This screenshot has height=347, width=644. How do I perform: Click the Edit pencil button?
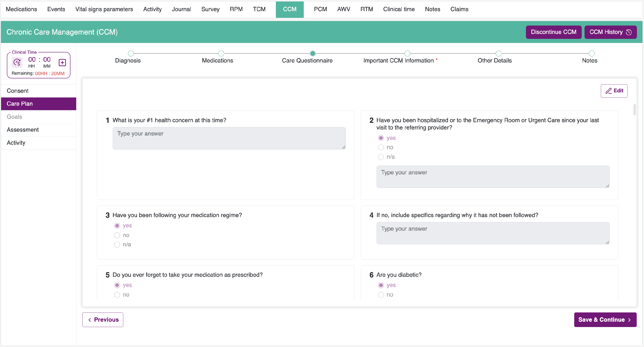pos(614,91)
